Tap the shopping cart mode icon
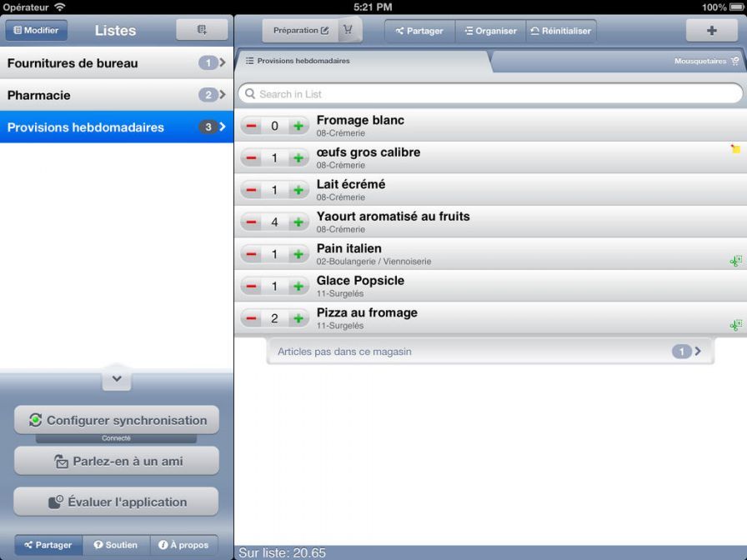 pyautogui.click(x=348, y=31)
